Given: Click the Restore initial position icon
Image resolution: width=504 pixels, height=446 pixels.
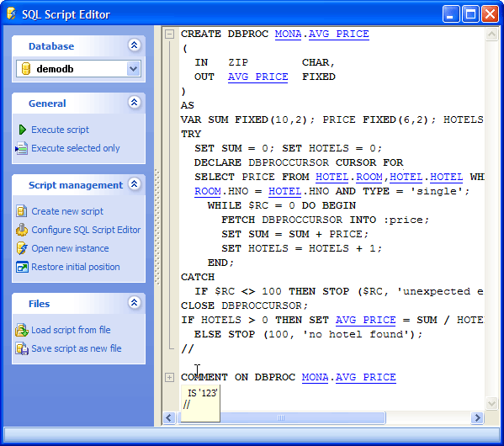Looking at the screenshot, I should point(22,268).
